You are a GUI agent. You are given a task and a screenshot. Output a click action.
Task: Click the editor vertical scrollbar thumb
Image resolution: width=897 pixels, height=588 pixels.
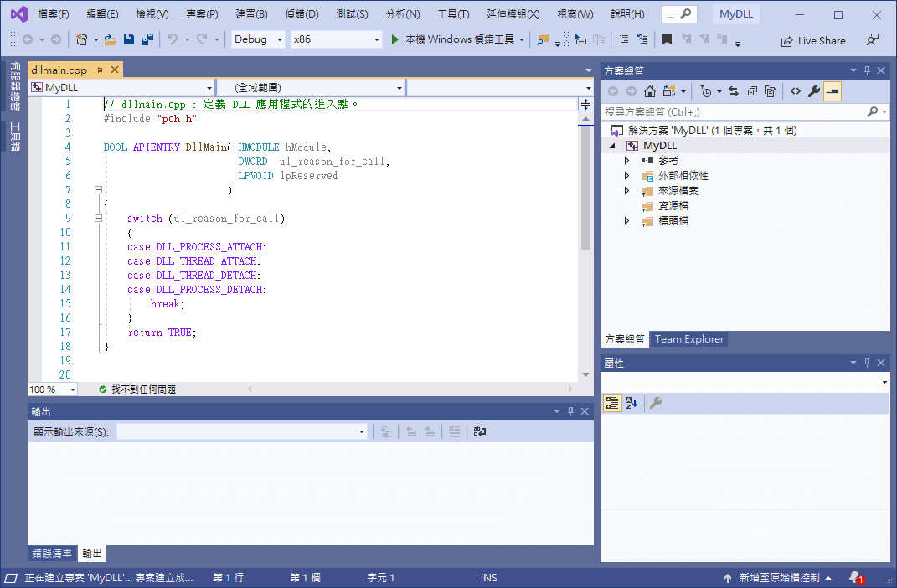pos(585,188)
